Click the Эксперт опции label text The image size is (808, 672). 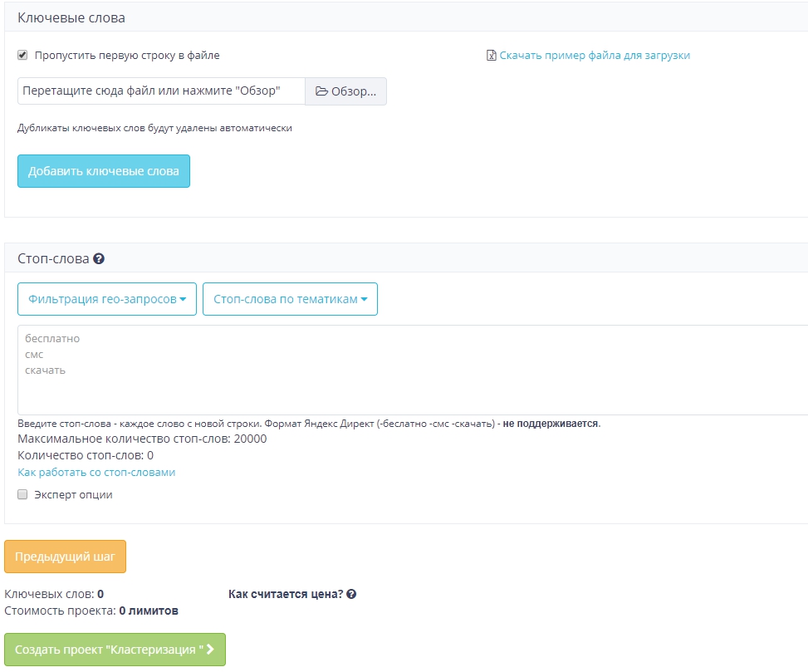point(73,495)
